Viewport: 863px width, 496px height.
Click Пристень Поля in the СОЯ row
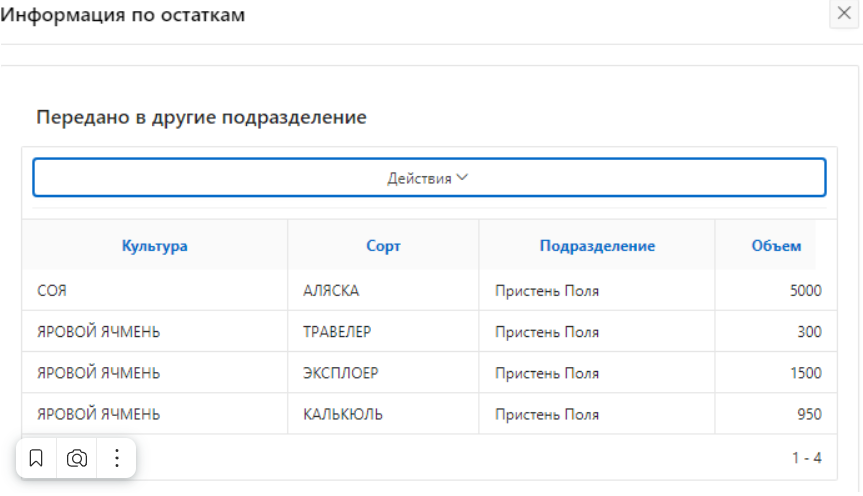(x=547, y=291)
